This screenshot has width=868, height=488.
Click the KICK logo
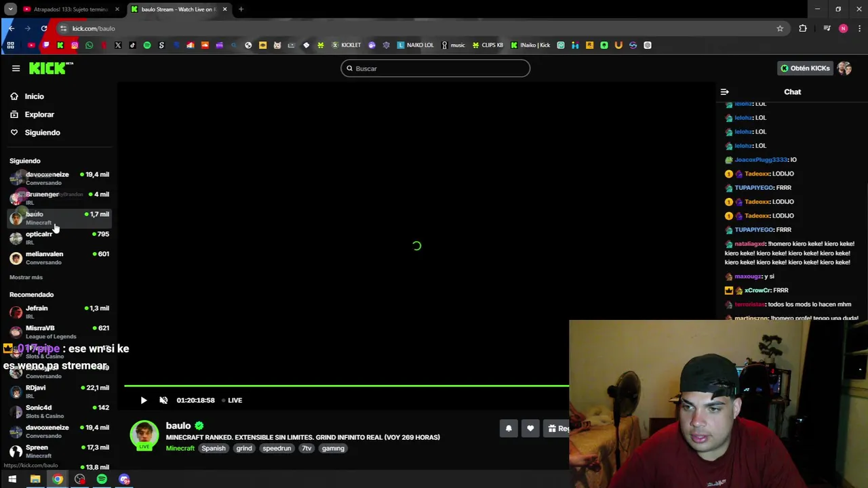pyautogui.click(x=51, y=68)
